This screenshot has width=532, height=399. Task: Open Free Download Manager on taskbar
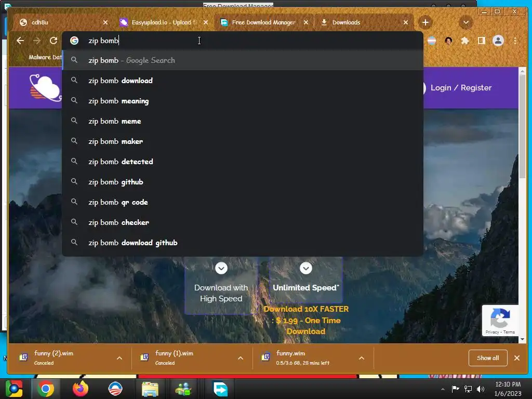click(x=220, y=389)
